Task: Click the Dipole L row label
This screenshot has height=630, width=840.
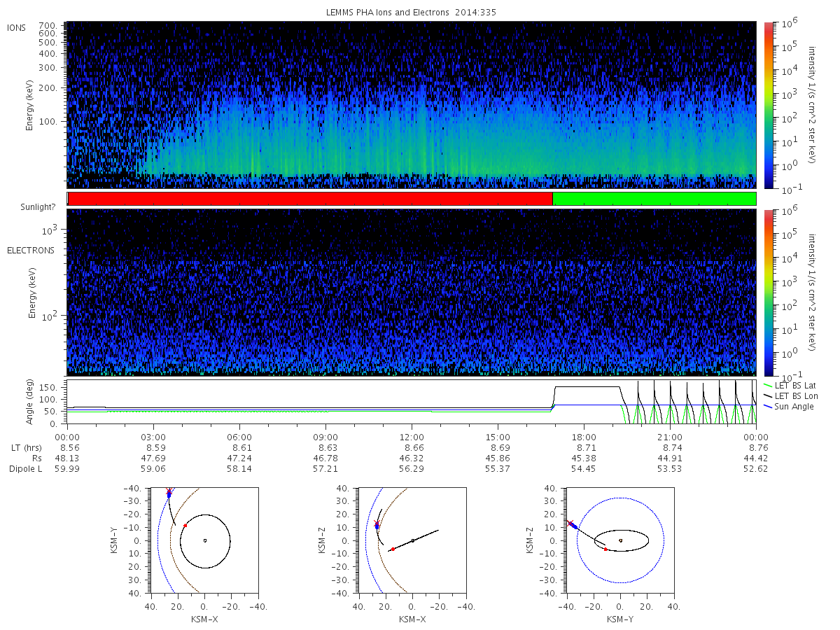Action: [x=26, y=469]
